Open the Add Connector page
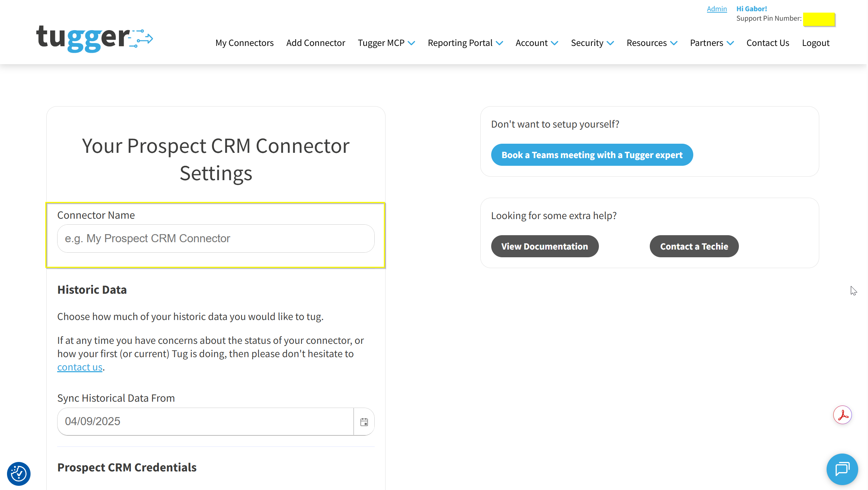868x490 pixels. click(x=316, y=43)
